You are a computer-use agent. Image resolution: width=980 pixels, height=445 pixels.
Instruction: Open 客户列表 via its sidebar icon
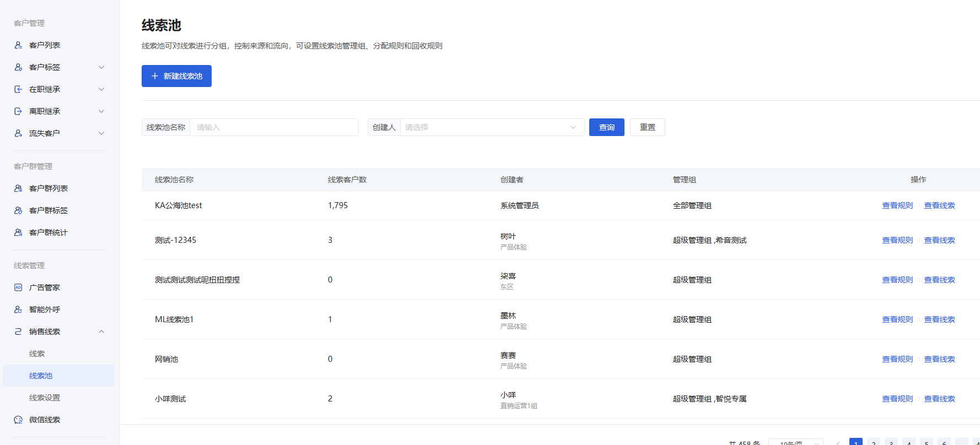(x=18, y=45)
